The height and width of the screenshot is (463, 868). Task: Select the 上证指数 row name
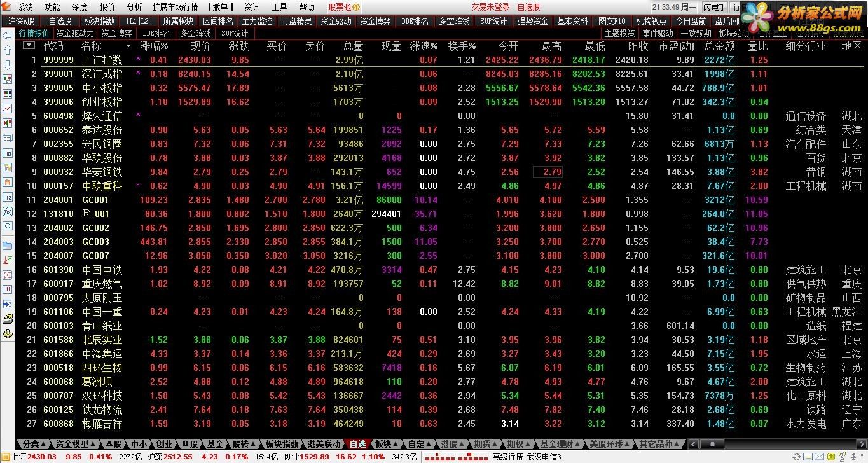click(102, 60)
